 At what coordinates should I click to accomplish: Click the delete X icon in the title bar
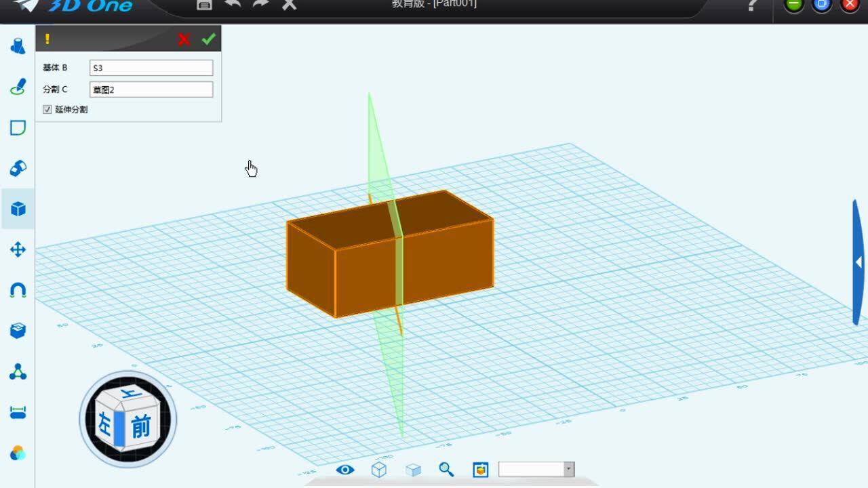pos(290,4)
